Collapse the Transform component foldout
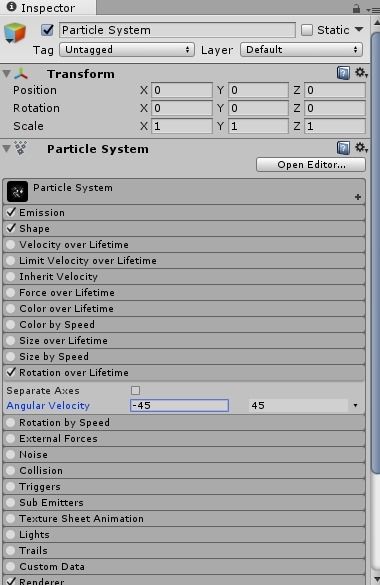 pos(7,73)
